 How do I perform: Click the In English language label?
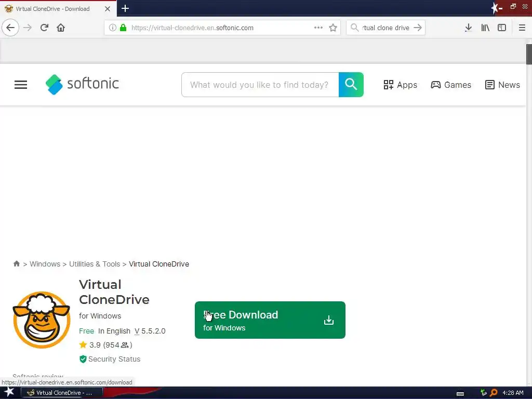click(x=114, y=331)
